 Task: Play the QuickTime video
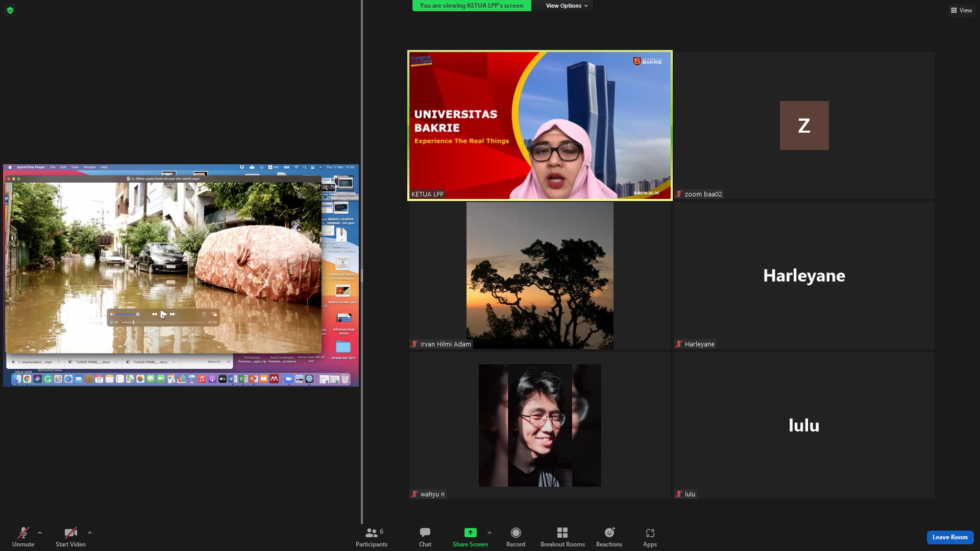(x=163, y=314)
